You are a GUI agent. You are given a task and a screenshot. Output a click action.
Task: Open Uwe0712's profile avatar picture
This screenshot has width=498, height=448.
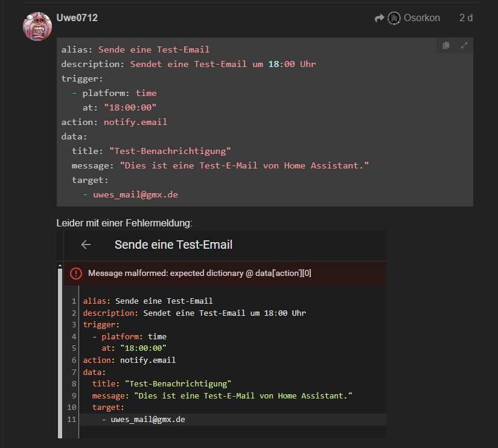(x=37, y=26)
